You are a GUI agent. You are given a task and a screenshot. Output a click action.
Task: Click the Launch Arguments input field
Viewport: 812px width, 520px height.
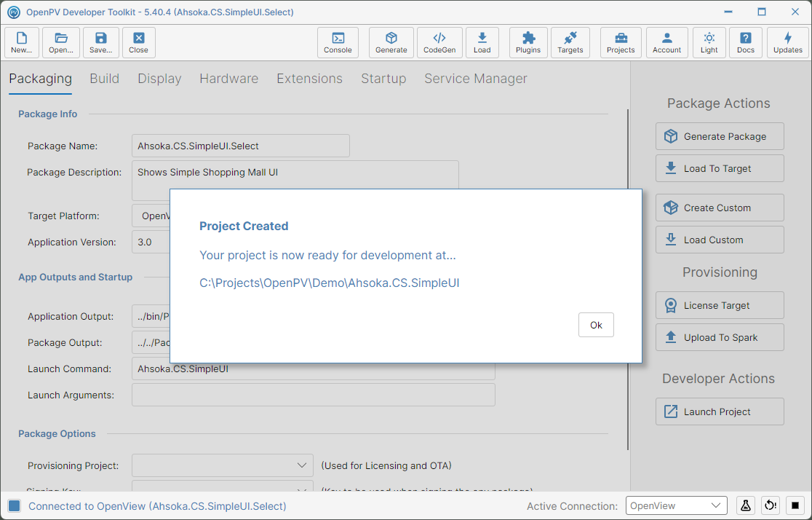pyautogui.click(x=314, y=395)
